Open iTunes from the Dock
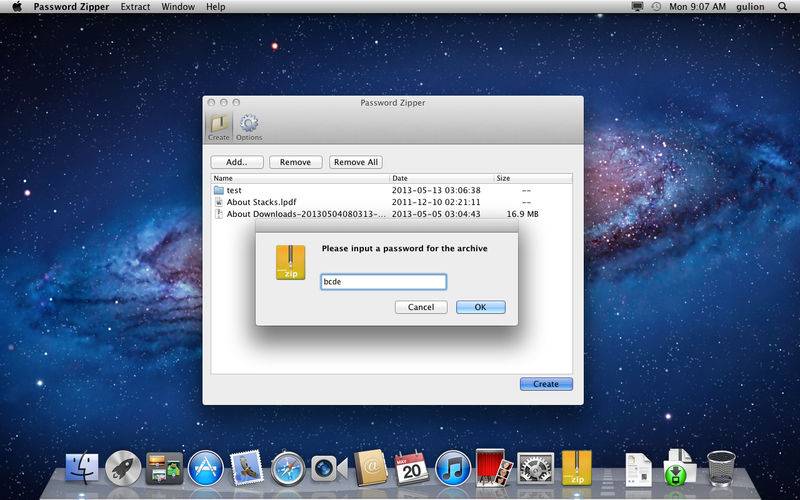 pyautogui.click(x=453, y=468)
